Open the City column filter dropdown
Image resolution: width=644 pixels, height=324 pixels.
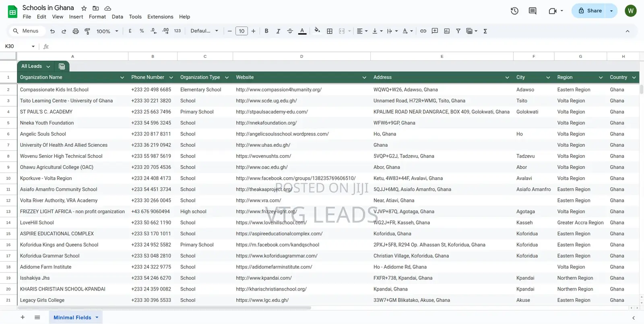548,77
